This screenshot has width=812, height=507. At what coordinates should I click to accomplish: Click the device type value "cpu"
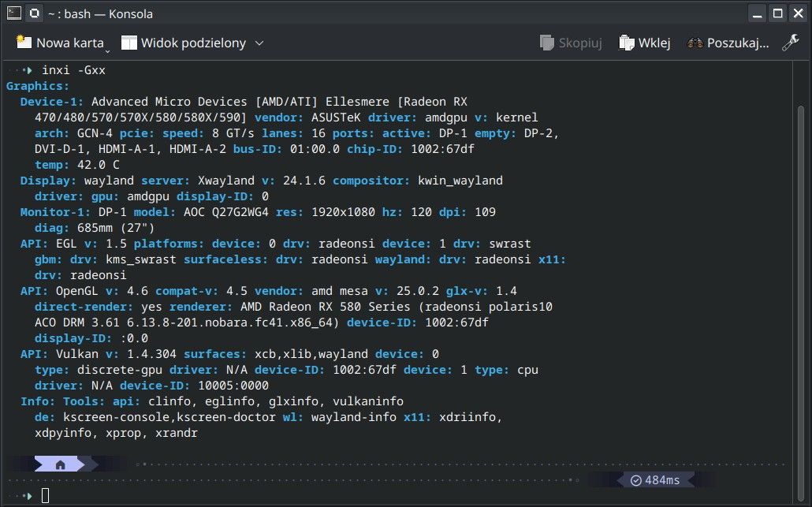(527, 370)
